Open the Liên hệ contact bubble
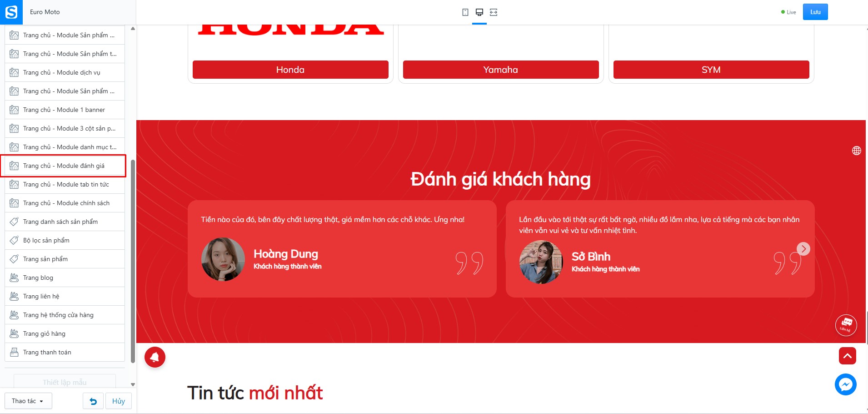 (846, 325)
